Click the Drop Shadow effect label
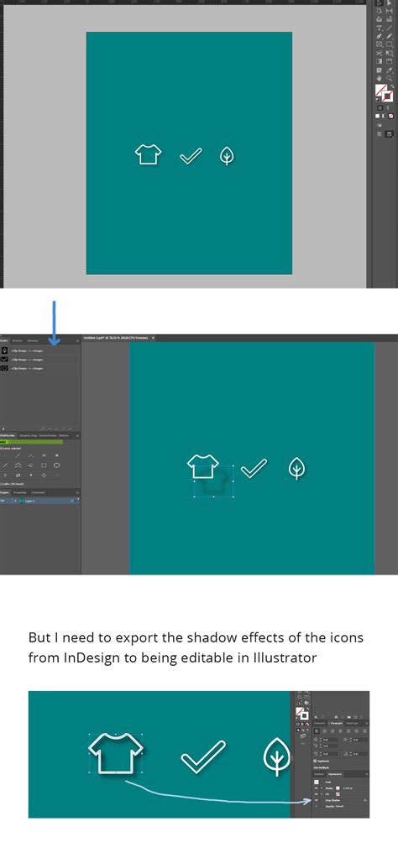Image resolution: width=398 pixels, height=868 pixels. tap(333, 800)
